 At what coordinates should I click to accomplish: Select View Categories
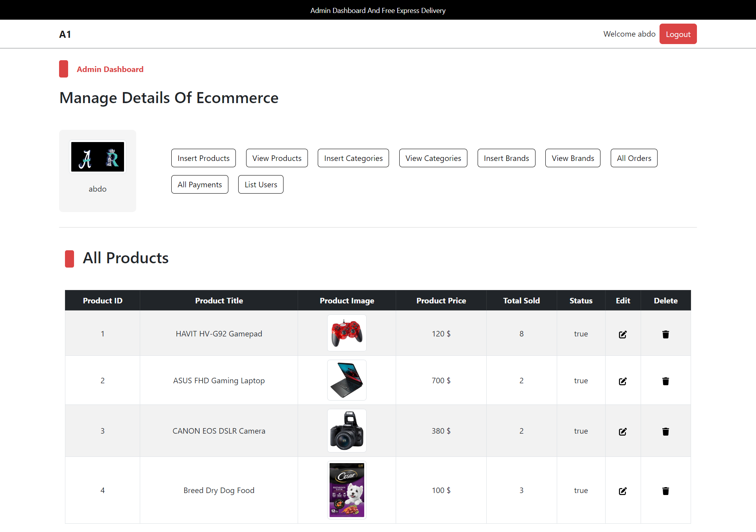[433, 158]
